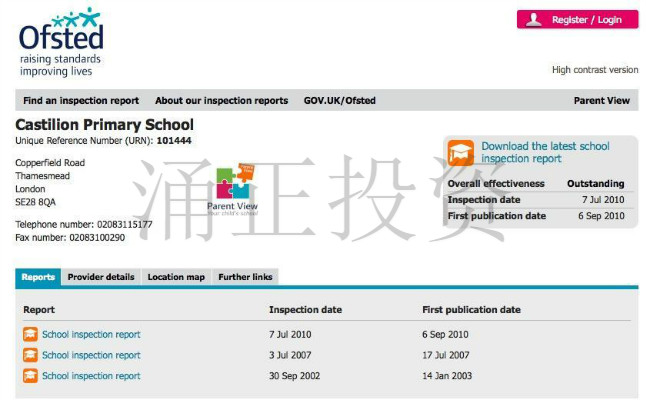Screen dimensions: 647x400
Task: Click the Overall effectiveness label
Action: 496,184
